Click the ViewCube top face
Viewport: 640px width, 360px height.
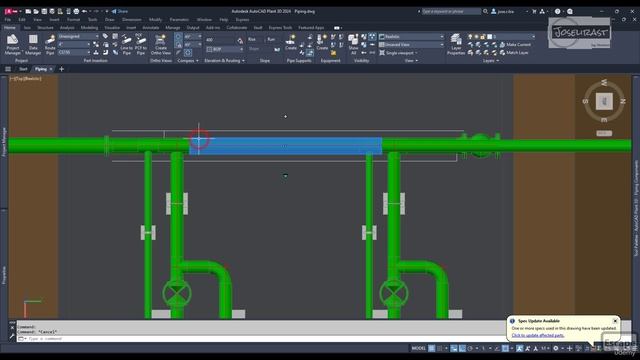point(604,101)
